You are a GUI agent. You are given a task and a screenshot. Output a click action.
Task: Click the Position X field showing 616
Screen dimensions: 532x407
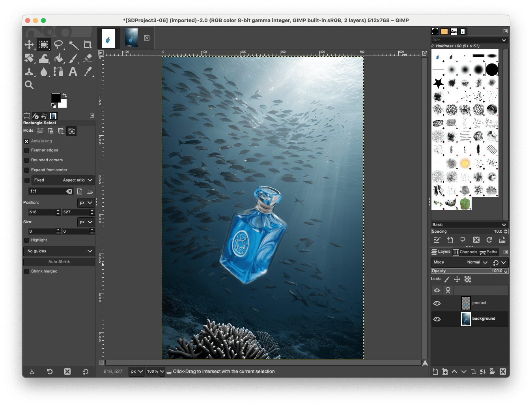click(42, 212)
